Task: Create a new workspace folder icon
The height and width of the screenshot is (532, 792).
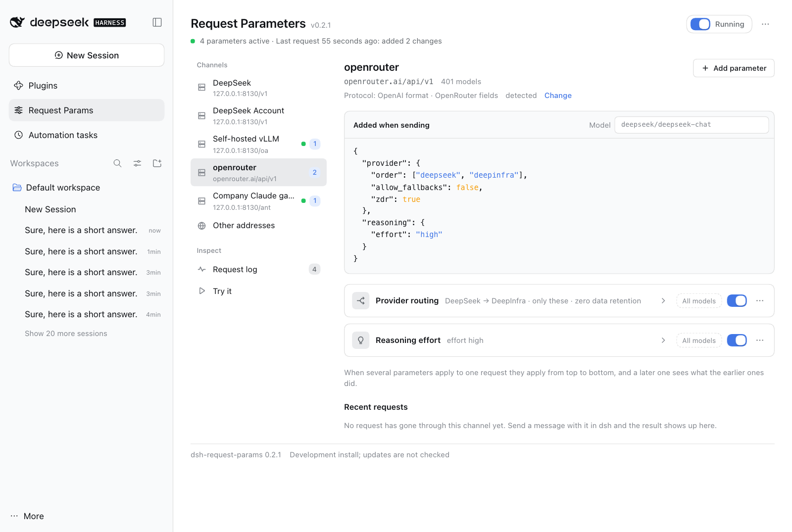Action: pos(157,163)
